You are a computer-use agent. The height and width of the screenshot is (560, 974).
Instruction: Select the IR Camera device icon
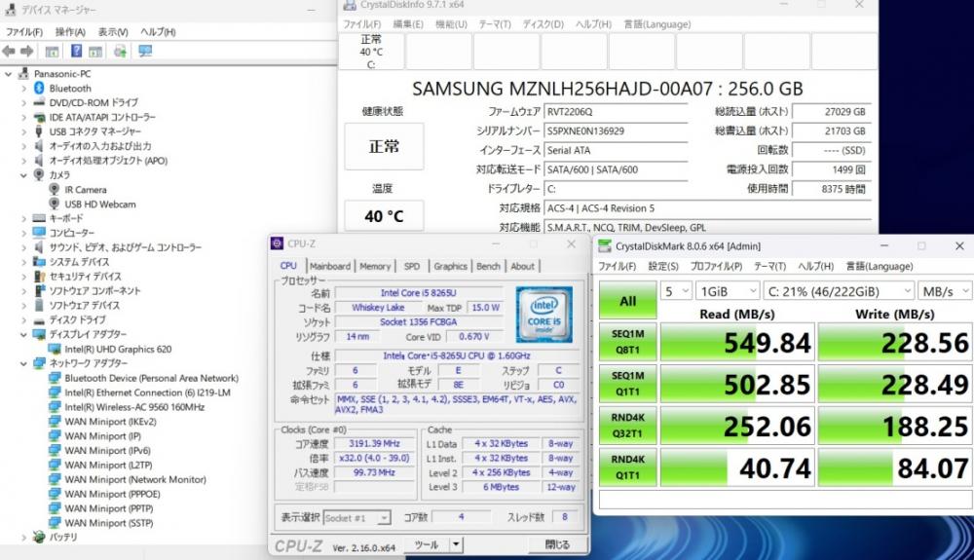(x=54, y=189)
